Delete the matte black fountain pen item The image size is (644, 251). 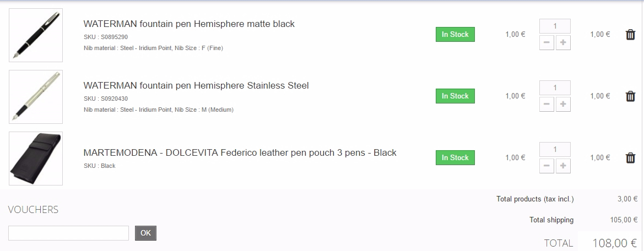tap(630, 35)
